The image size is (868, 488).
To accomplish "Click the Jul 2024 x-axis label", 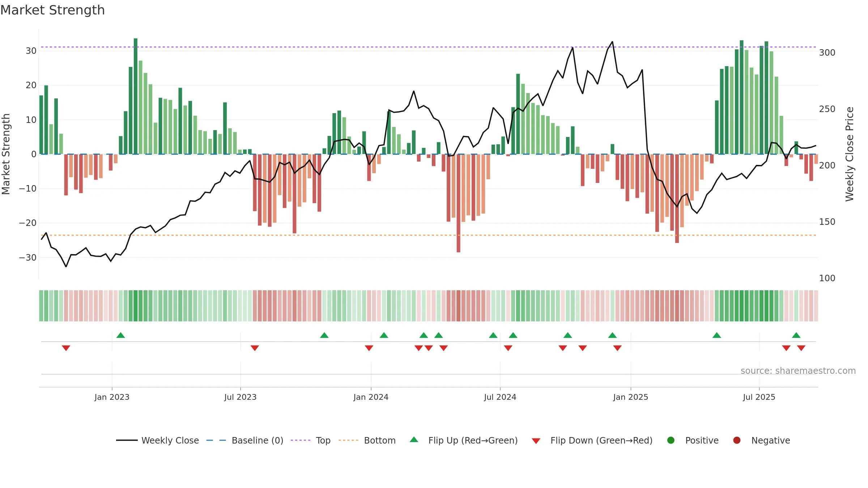I will coord(500,397).
